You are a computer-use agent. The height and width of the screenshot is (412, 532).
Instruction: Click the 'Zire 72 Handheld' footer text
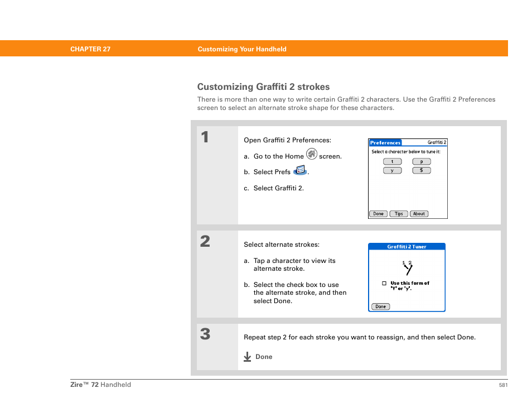[100, 385]
